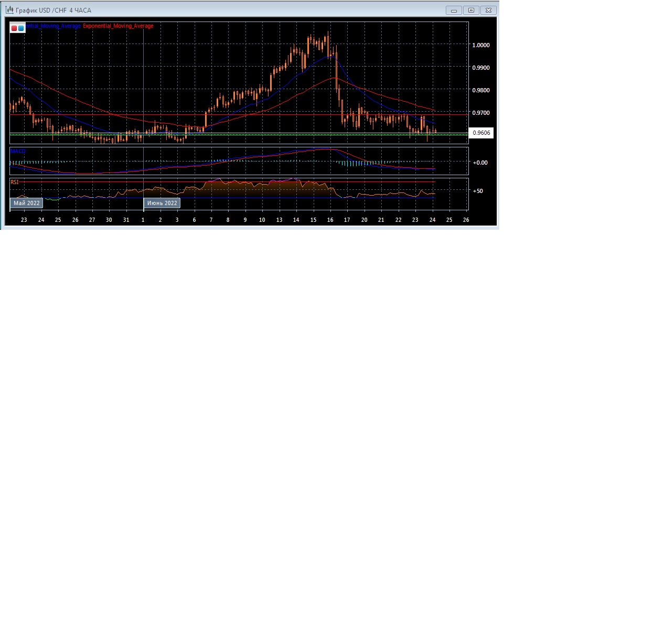Click the +50 RSI scale label

(x=478, y=191)
